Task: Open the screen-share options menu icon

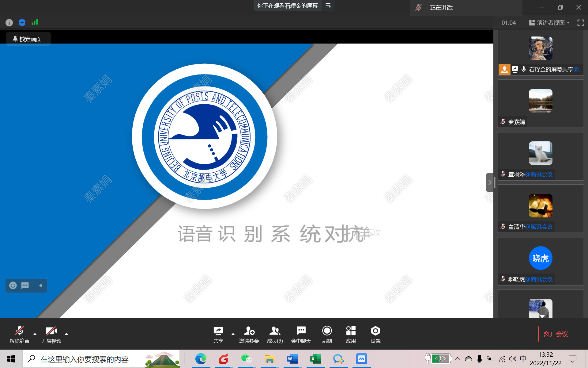Action: pyautogui.click(x=328, y=6)
